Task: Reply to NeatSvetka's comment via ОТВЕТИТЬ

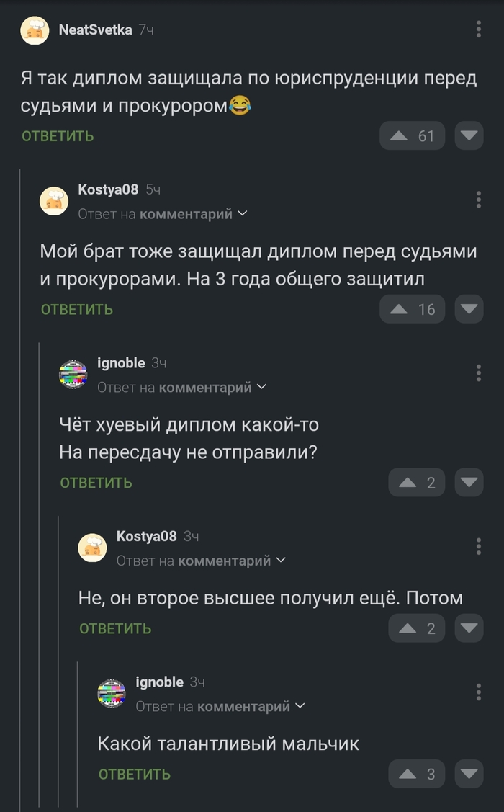Action: 58,136
